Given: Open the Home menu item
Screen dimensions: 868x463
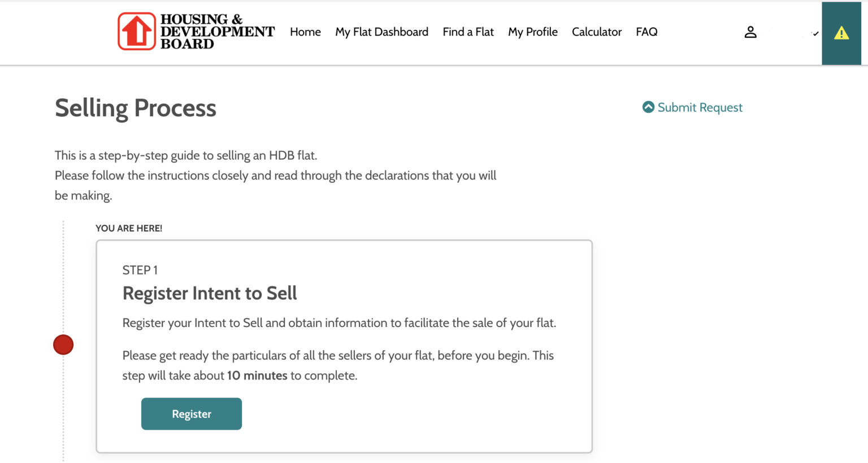Looking at the screenshot, I should tap(305, 32).
